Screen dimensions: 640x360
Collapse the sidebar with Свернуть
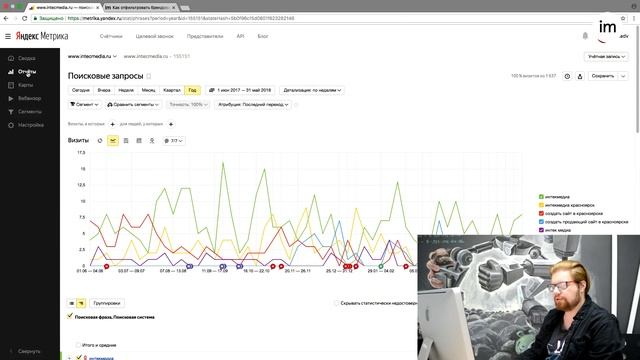[29, 351]
